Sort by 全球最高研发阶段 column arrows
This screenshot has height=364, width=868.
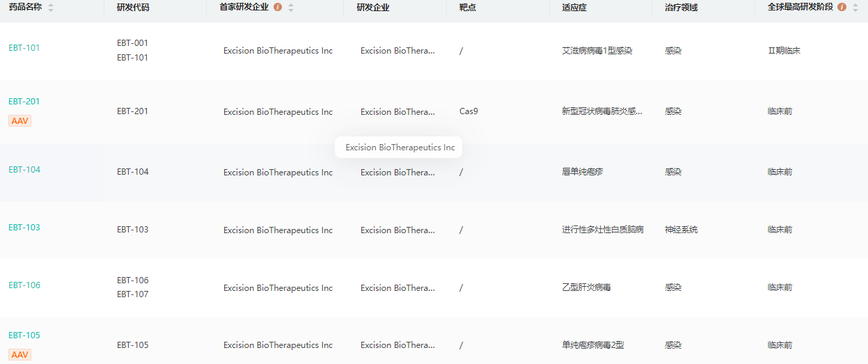click(x=855, y=8)
